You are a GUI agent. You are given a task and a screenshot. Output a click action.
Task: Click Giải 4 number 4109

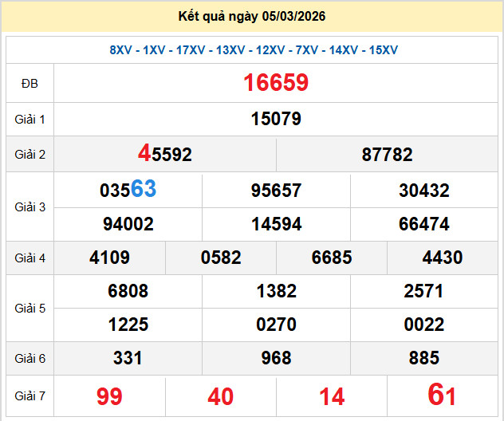point(110,258)
